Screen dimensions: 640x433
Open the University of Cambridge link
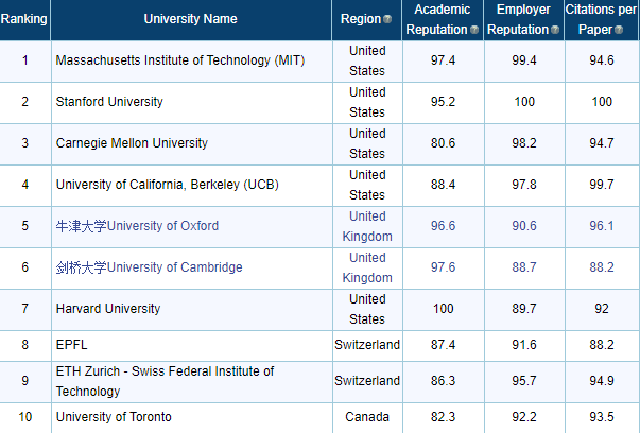pos(149,267)
